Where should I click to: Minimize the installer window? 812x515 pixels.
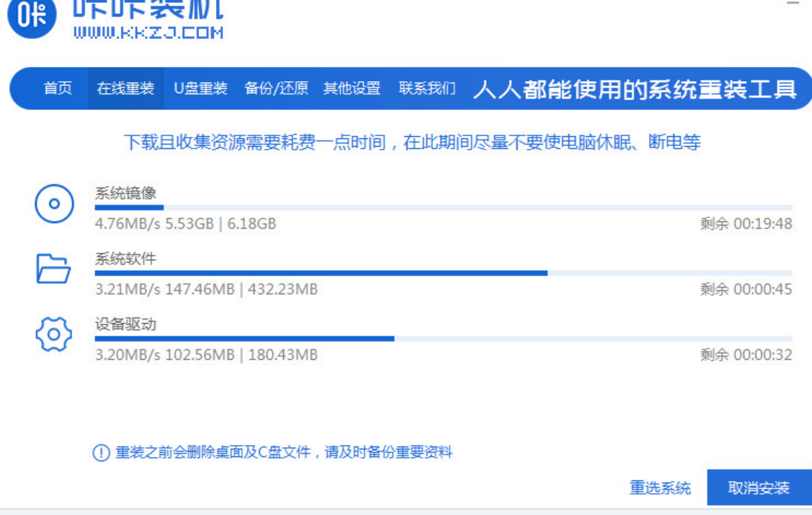tap(792, 4)
